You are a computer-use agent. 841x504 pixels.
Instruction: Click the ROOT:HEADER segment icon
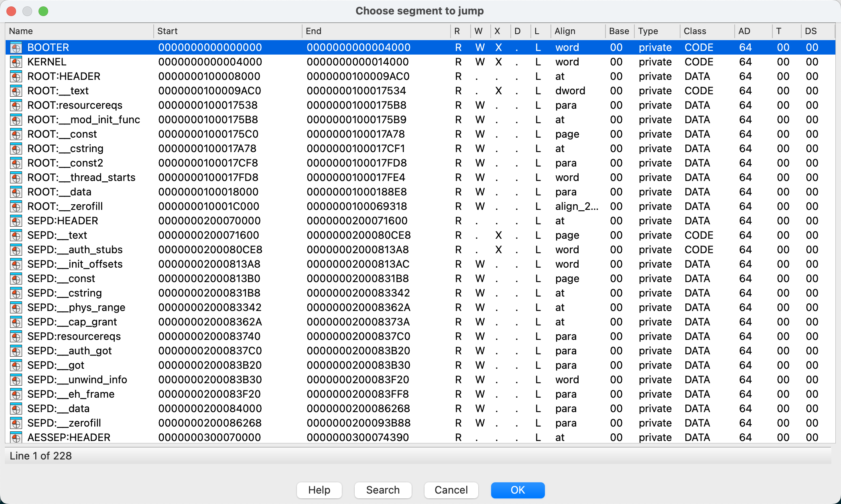click(16, 75)
